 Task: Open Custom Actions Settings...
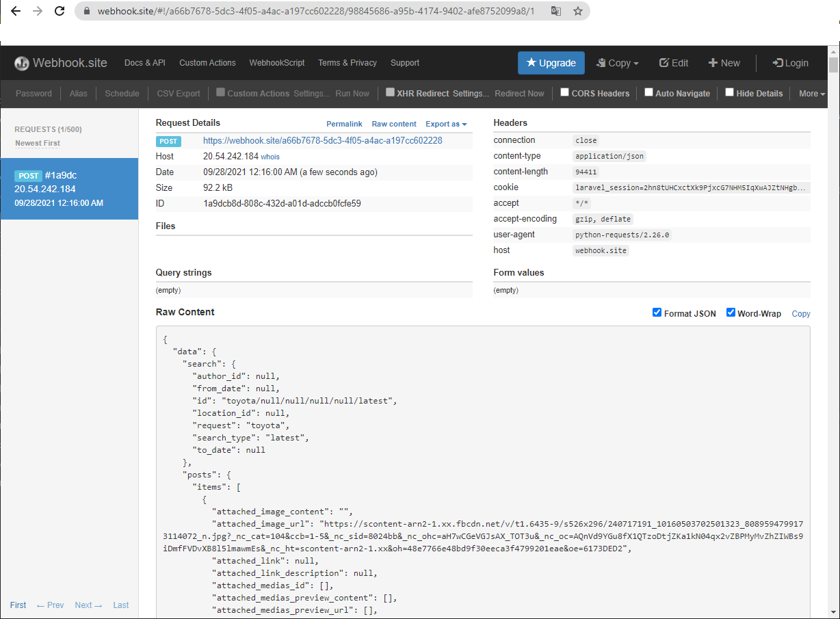pos(311,94)
